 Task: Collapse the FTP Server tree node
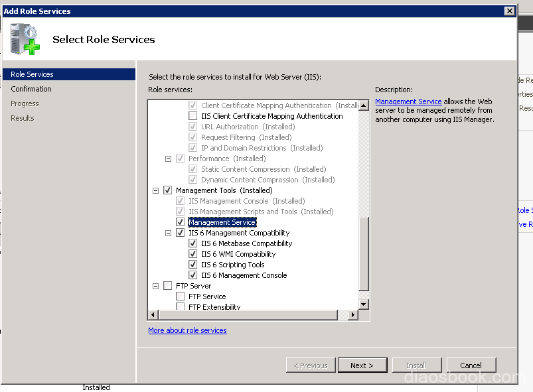pos(155,286)
